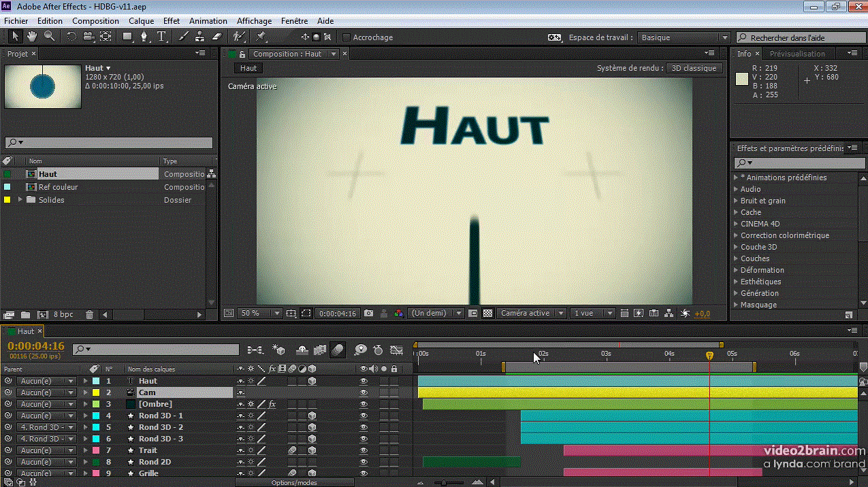Reset exposure using the aperture icon
The height and width of the screenshot is (487, 868).
pyautogui.click(x=685, y=314)
